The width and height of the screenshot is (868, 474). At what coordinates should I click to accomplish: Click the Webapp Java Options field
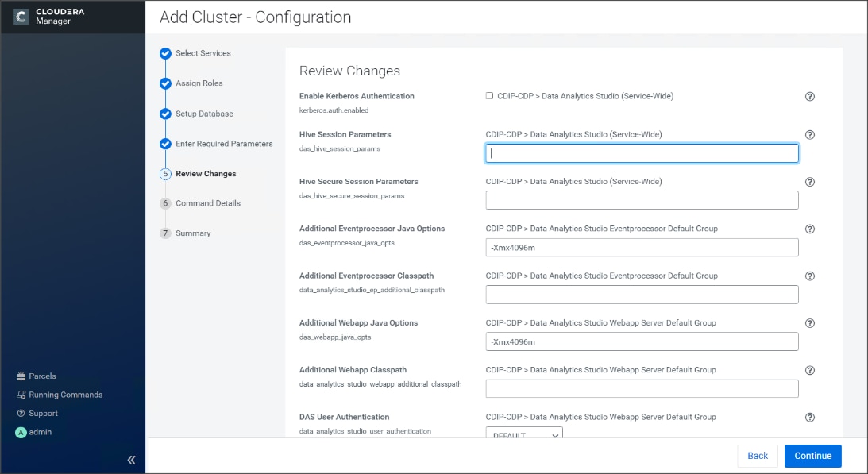[x=642, y=341]
